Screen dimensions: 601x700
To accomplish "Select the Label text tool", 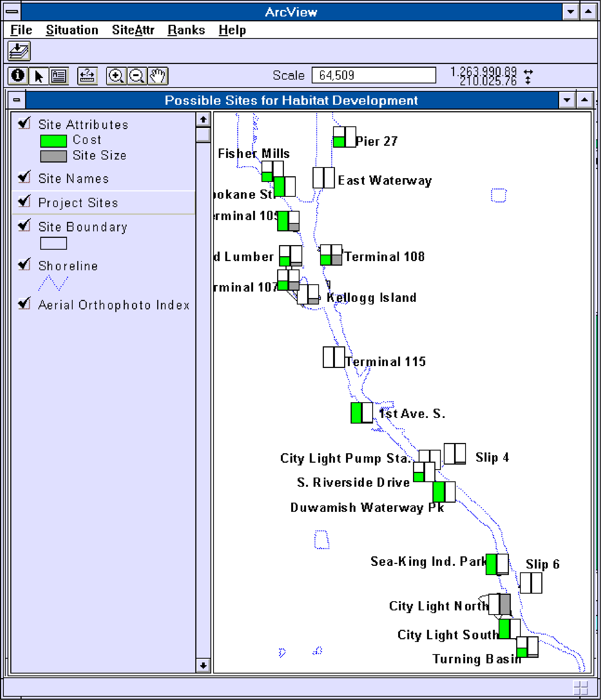I will tap(59, 76).
